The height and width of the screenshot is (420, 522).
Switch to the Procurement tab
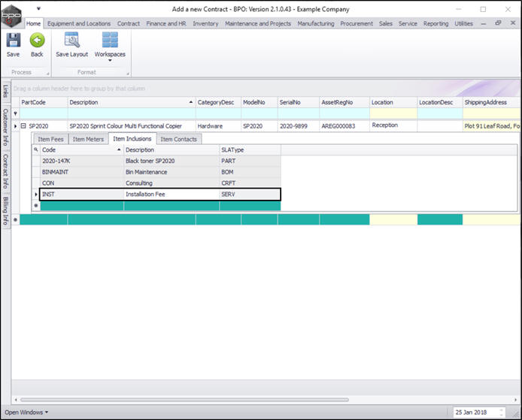pyautogui.click(x=357, y=23)
